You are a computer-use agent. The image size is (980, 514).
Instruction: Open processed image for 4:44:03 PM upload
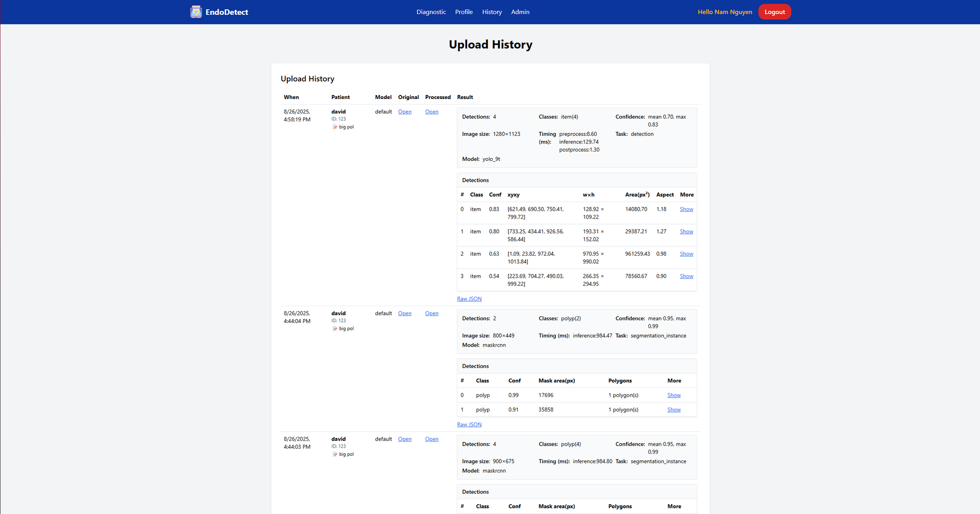point(431,439)
